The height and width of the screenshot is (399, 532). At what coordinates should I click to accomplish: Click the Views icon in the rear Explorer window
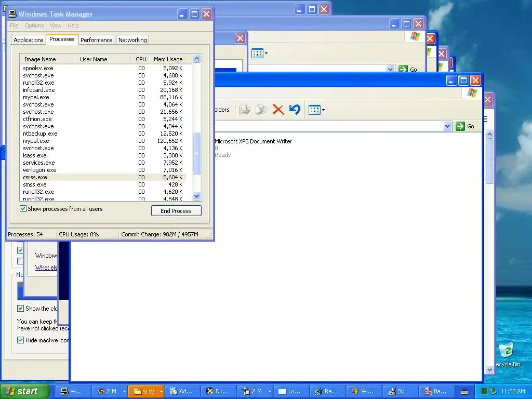257,54
